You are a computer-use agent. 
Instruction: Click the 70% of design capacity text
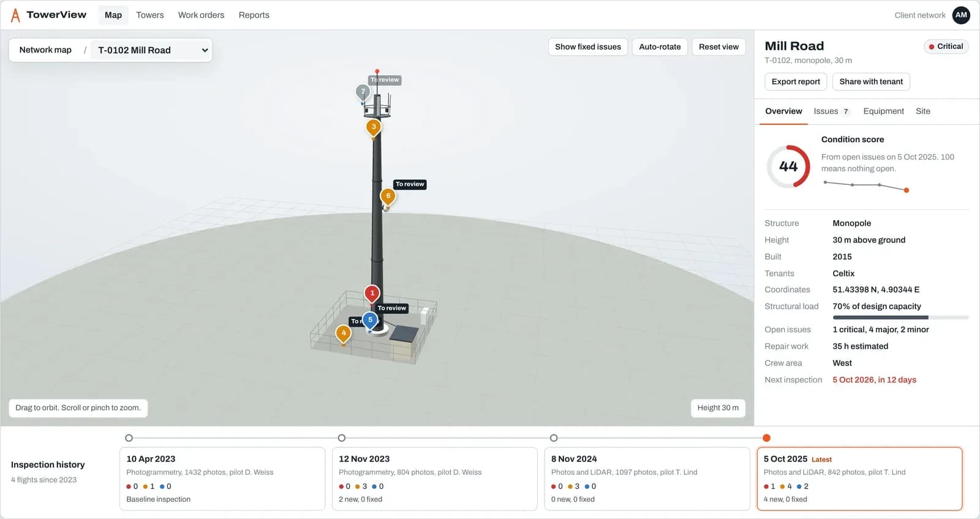click(876, 307)
